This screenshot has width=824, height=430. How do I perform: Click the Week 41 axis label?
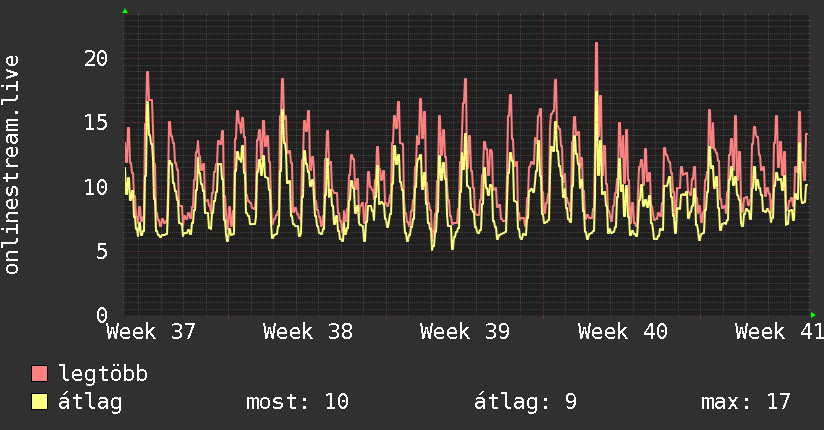[x=779, y=332]
